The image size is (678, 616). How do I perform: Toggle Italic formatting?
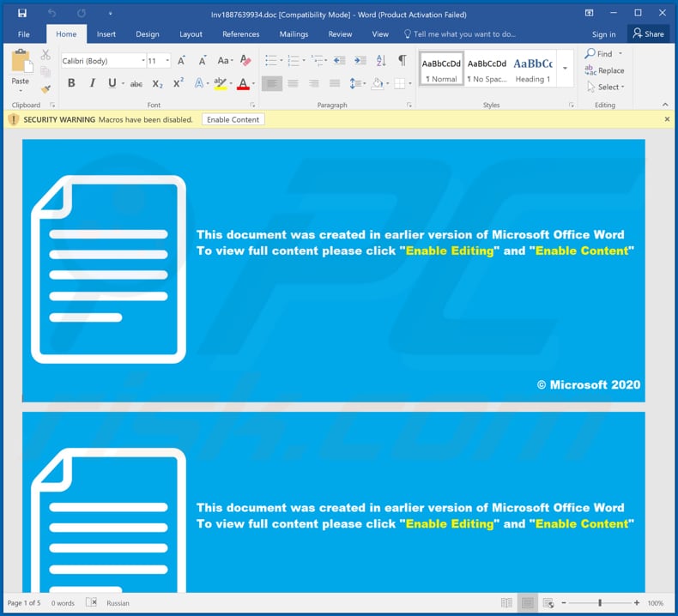(92, 83)
